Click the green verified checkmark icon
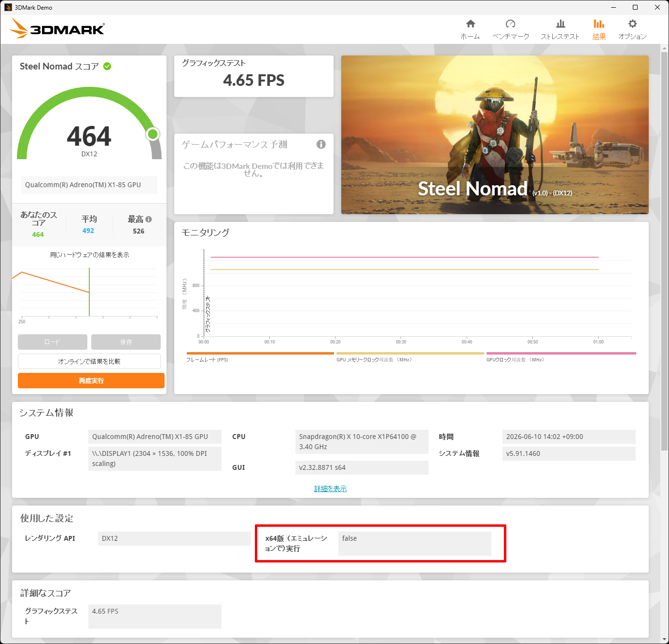 (x=107, y=66)
